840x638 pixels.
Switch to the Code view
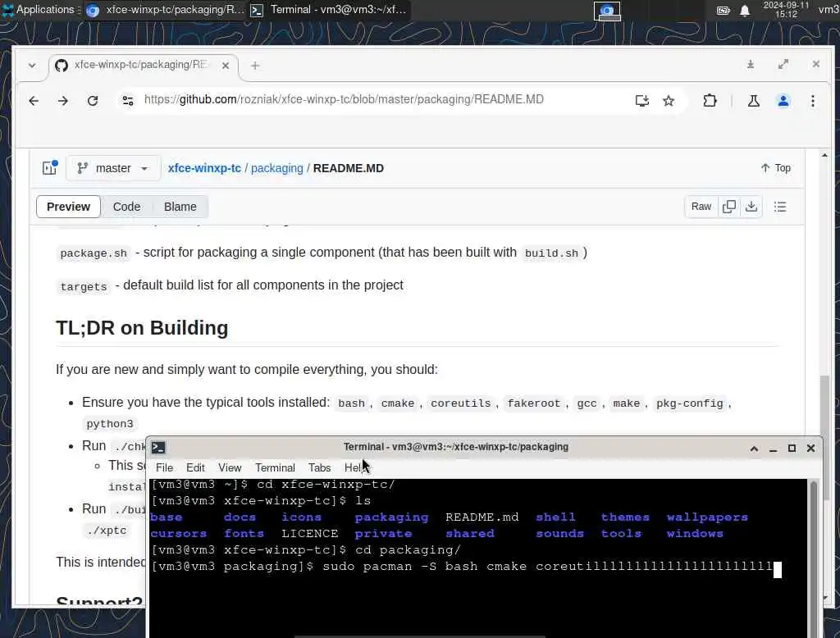pyautogui.click(x=126, y=207)
